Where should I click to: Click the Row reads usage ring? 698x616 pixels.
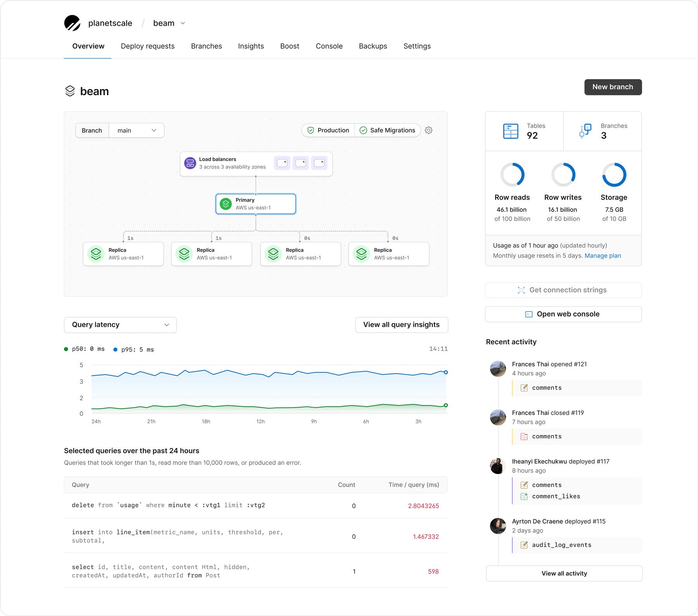pyautogui.click(x=512, y=175)
